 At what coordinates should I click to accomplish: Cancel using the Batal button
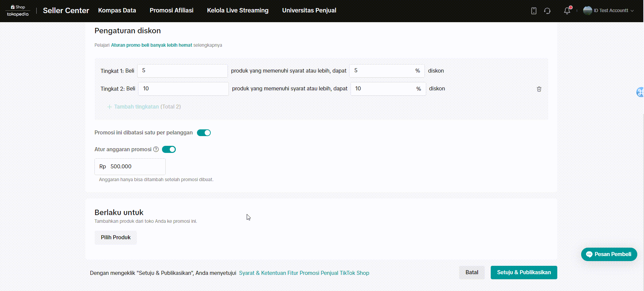click(472, 273)
